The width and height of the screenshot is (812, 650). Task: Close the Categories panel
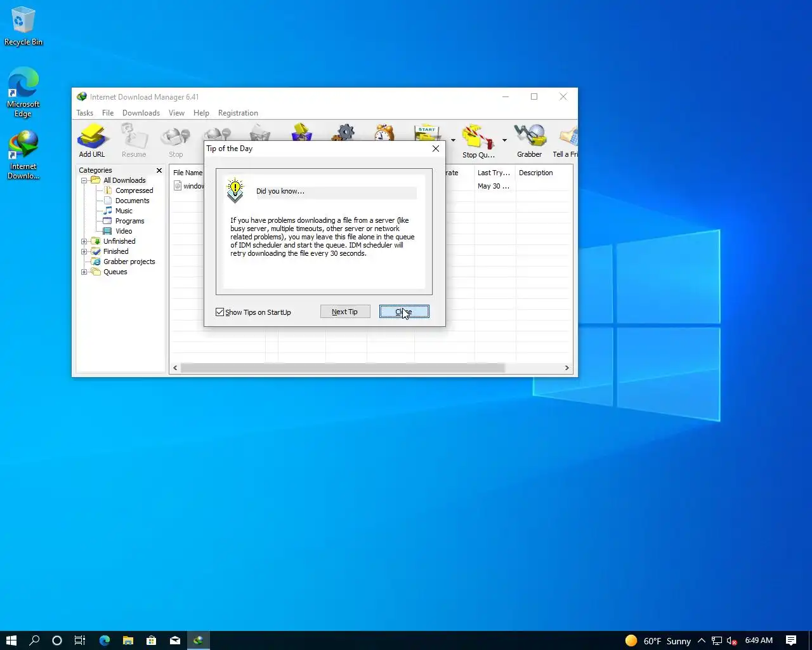pos(159,170)
